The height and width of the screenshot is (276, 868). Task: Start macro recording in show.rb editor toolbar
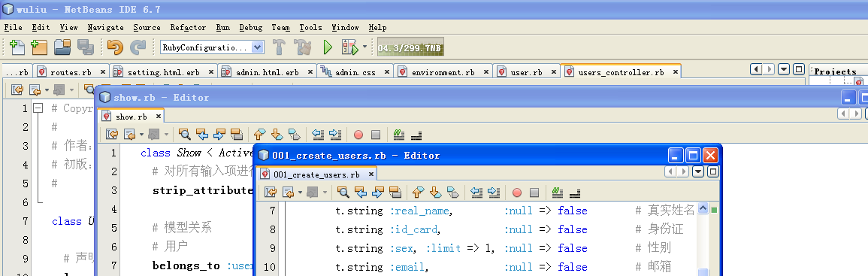tap(358, 134)
